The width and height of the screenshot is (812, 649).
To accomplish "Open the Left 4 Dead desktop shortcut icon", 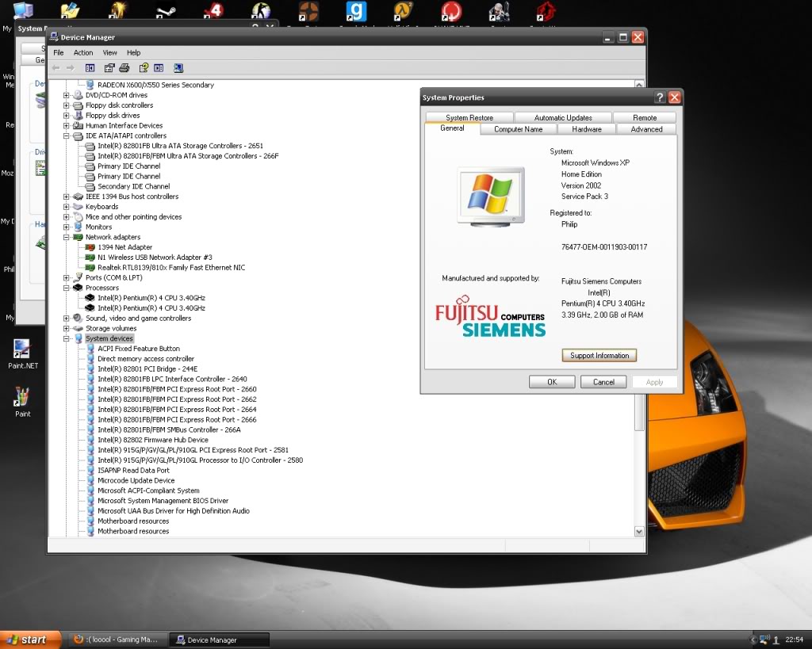I will point(213,11).
